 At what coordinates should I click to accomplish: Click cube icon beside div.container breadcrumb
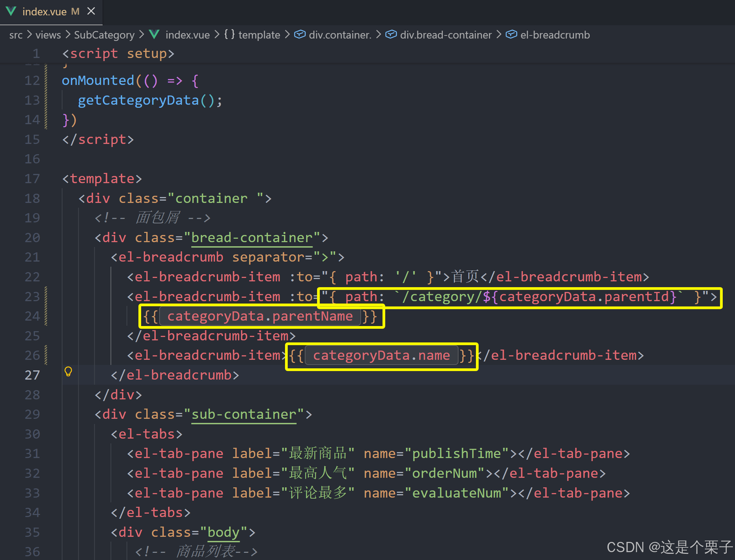coord(300,34)
